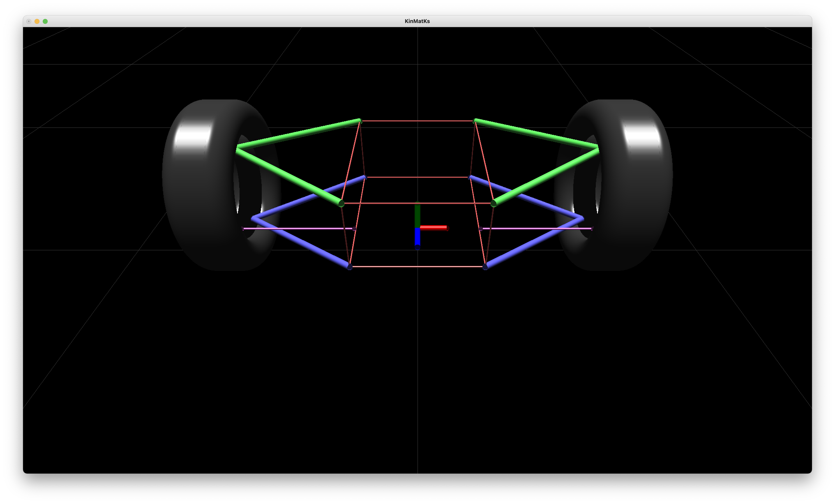Click the left tie rod inner joint
Screen dimensions: 835x504
click(x=354, y=229)
